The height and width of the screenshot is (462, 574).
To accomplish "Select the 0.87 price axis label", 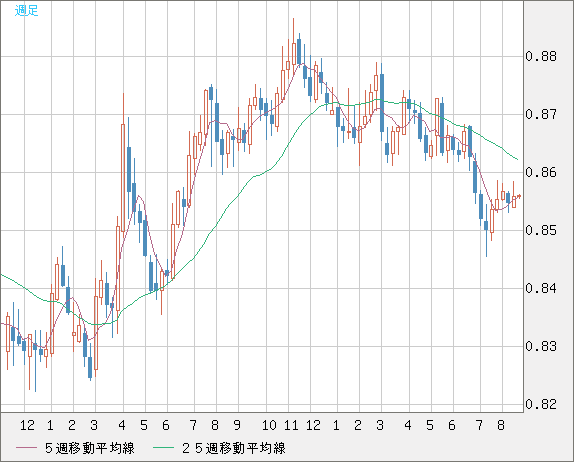I will pos(541,114).
